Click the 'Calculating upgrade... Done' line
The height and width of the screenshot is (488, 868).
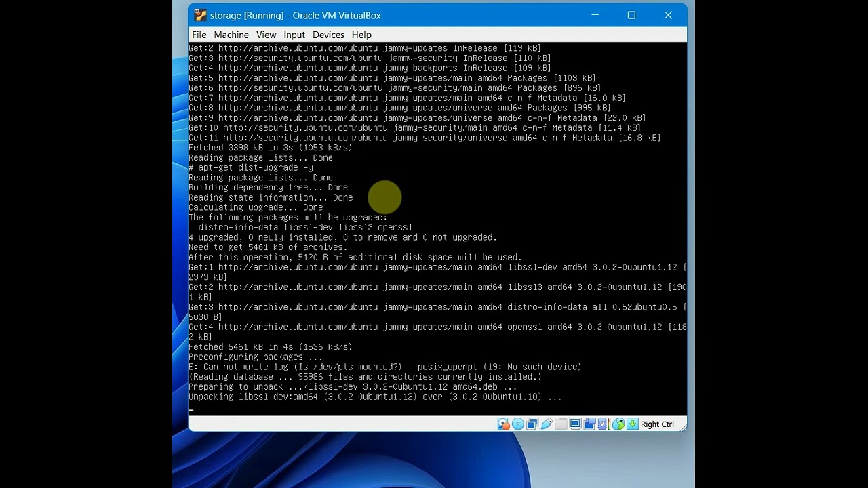click(x=256, y=207)
